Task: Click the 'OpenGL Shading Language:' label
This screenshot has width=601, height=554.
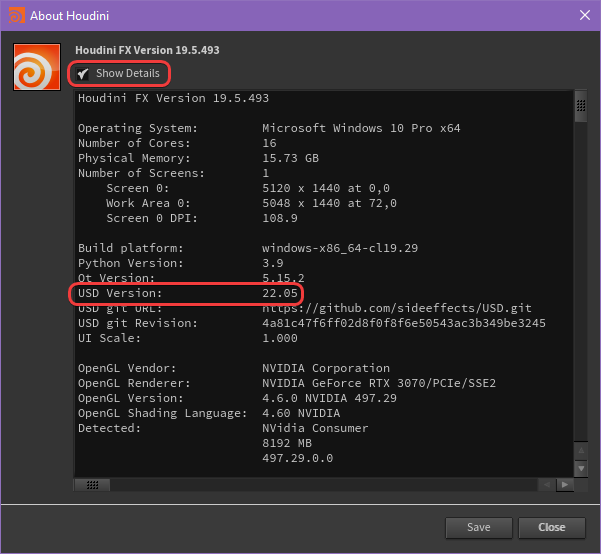Action: [x=163, y=413]
